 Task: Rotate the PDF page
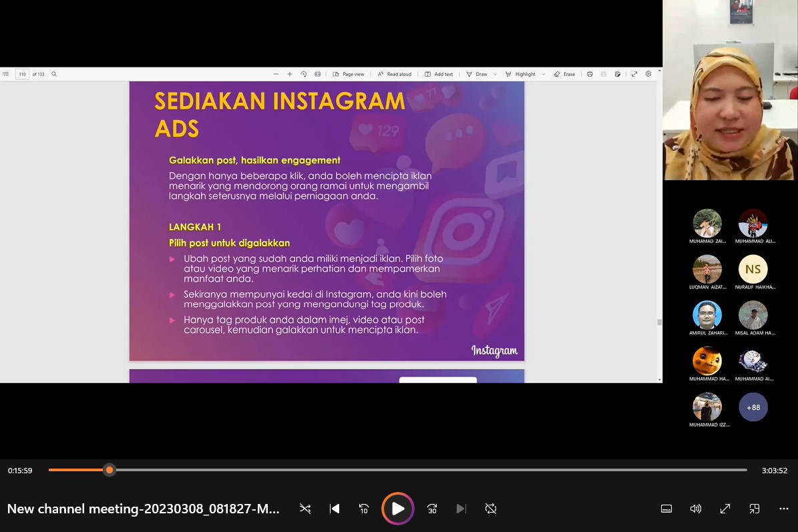pyautogui.click(x=304, y=74)
